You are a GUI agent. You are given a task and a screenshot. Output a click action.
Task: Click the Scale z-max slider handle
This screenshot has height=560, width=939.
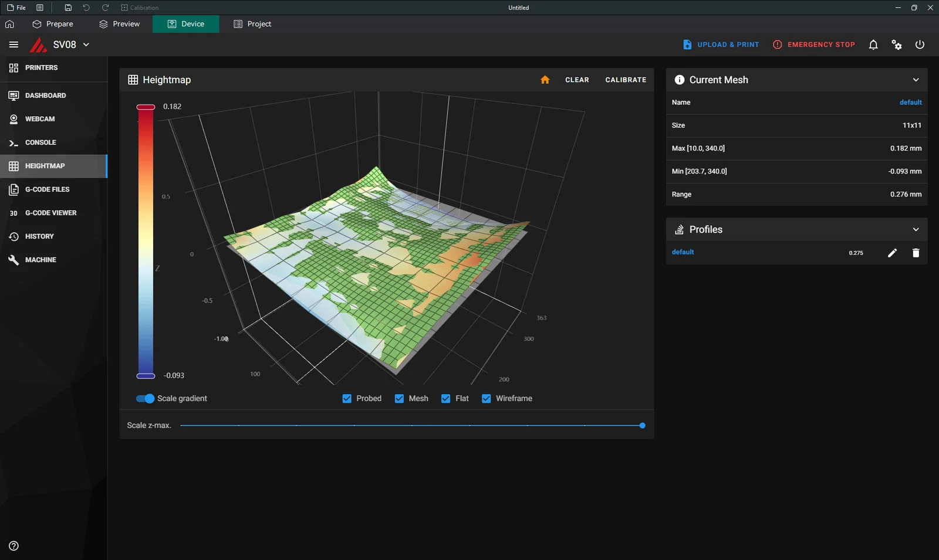(x=642, y=426)
